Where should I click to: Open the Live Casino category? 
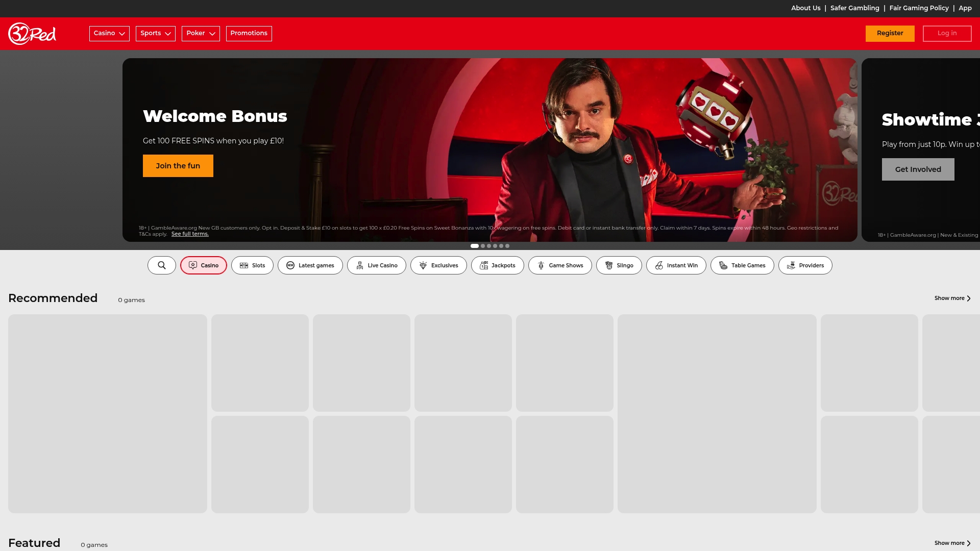click(x=377, y=265)
